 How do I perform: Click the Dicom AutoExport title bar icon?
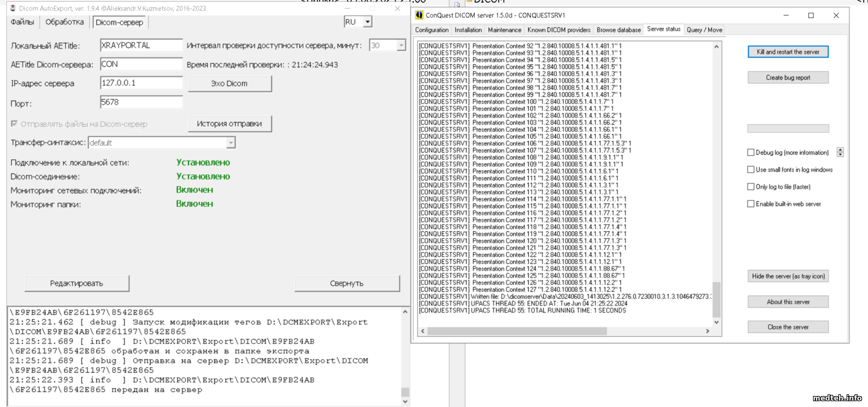pos(13,9)
